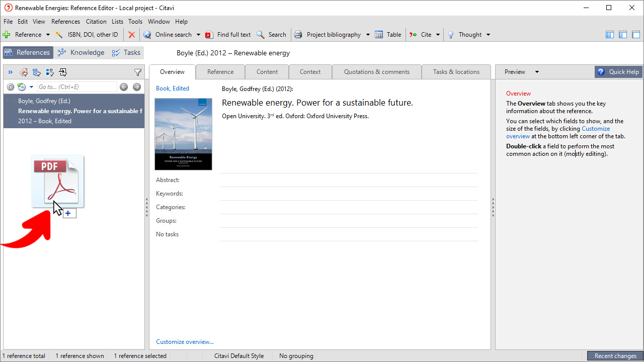The width and height of the screenshot is (644, 362).
Task: Switch to the three-pane layout icon
Action: click(610, 35)
